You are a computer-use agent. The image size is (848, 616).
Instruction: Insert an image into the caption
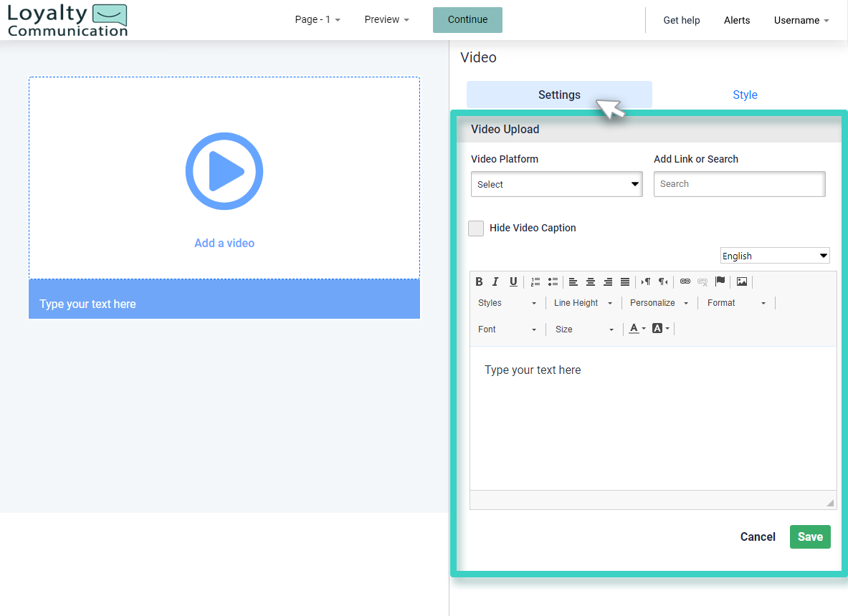(741, 281)
